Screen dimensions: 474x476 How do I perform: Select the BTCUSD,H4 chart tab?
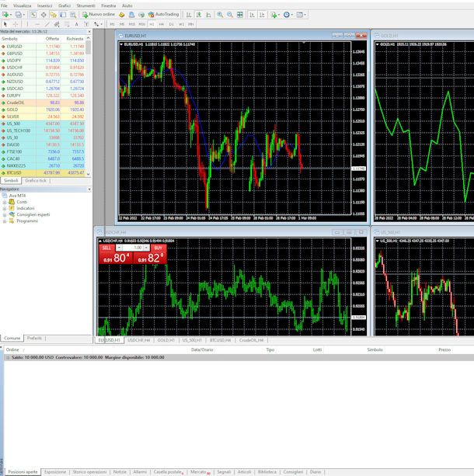tap(220, 340)
